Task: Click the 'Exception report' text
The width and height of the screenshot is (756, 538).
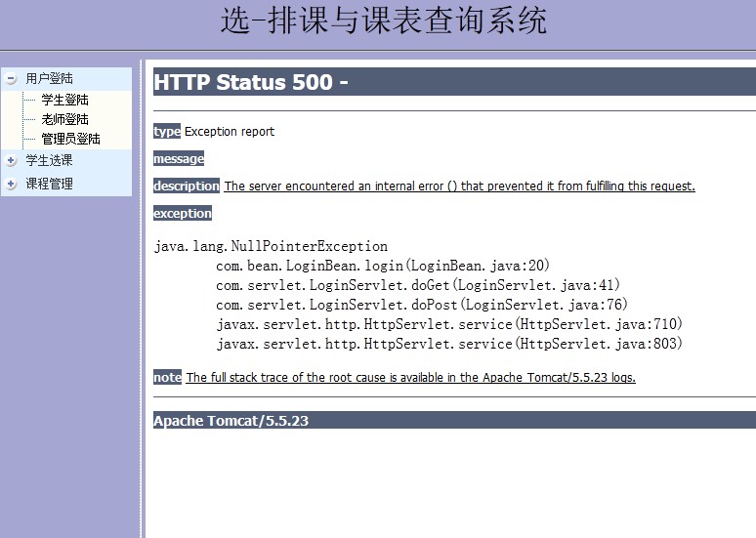Action: click(230, 132)
